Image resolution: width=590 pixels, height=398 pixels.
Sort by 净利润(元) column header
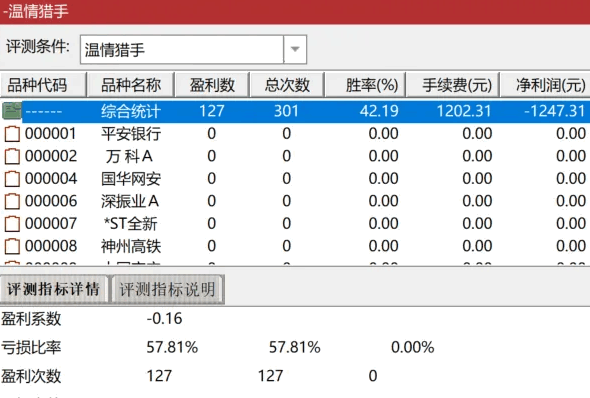coord(545,85)
